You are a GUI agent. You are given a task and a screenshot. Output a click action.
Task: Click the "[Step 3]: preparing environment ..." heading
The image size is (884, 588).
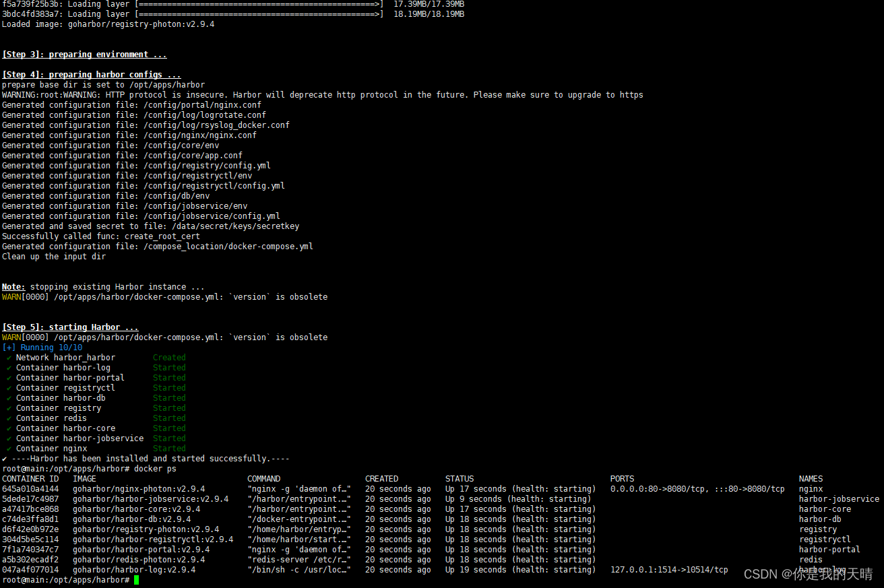84,55
